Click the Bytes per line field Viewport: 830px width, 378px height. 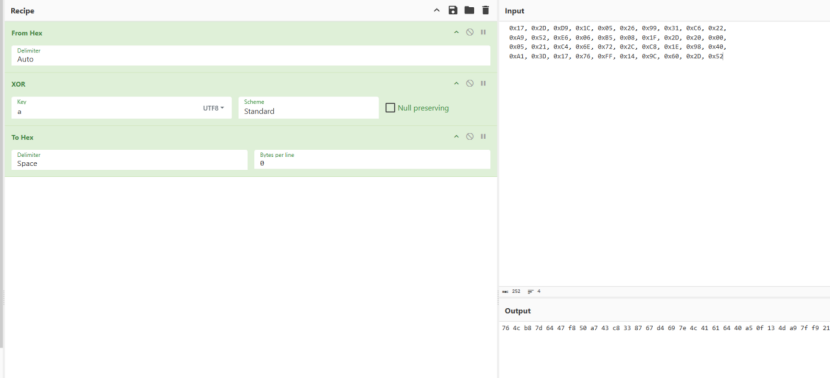click(x=372, y=160)
